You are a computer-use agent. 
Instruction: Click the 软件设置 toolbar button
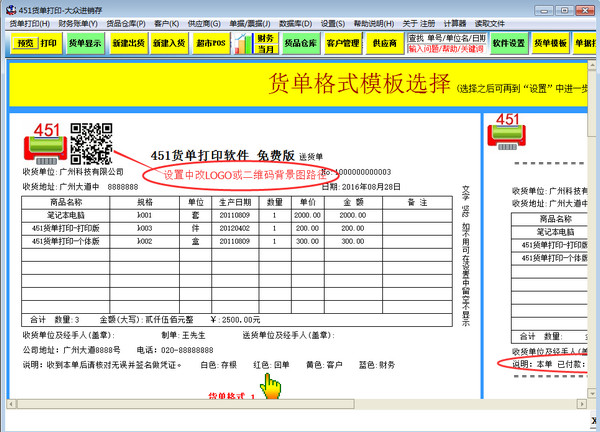[x=508, y=43]
